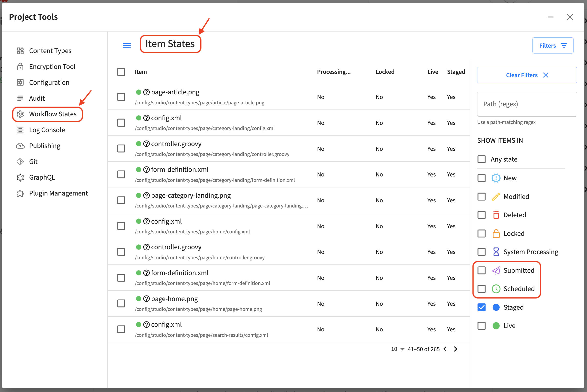This screenshot has width=587, height=392.
Task: Open the Publishing upload-cloud icon
Action: pyautogui.click(x=20, y=145)
